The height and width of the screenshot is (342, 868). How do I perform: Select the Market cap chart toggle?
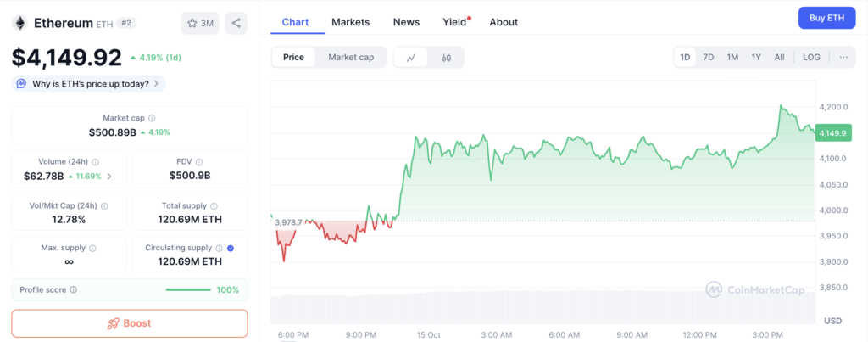tap(351, 58)
